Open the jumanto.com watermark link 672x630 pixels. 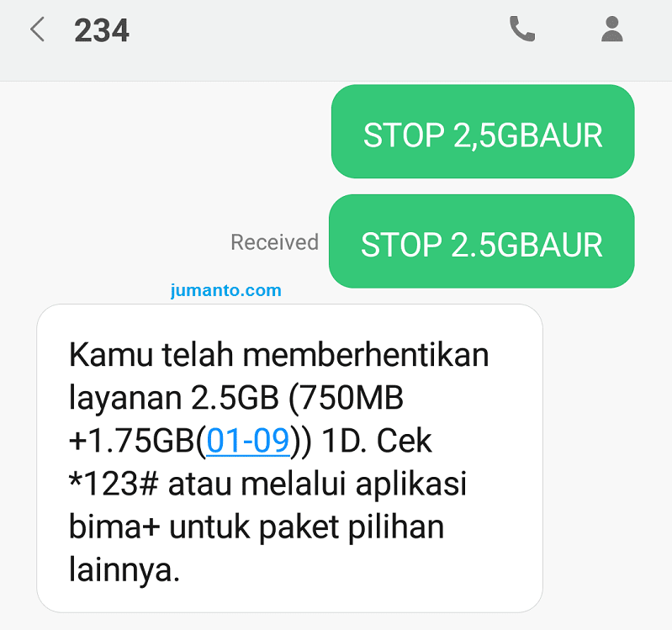point(226,290)
